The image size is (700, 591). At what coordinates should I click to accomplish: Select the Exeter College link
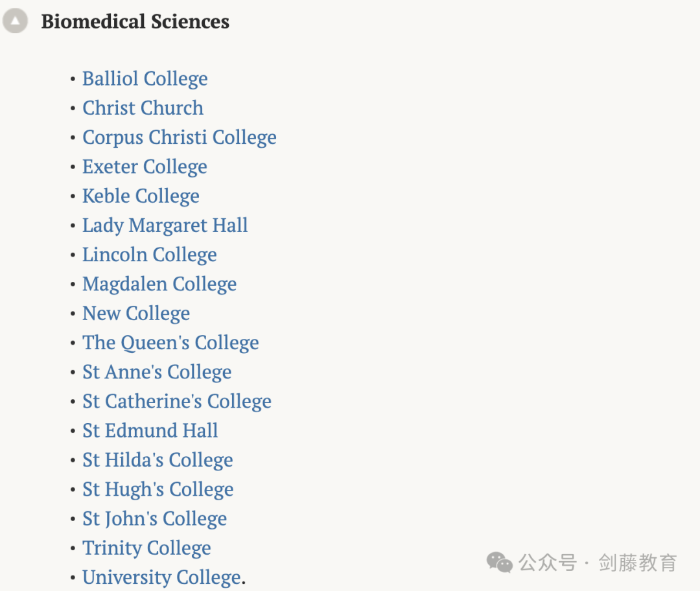click(x=145, y=167)
